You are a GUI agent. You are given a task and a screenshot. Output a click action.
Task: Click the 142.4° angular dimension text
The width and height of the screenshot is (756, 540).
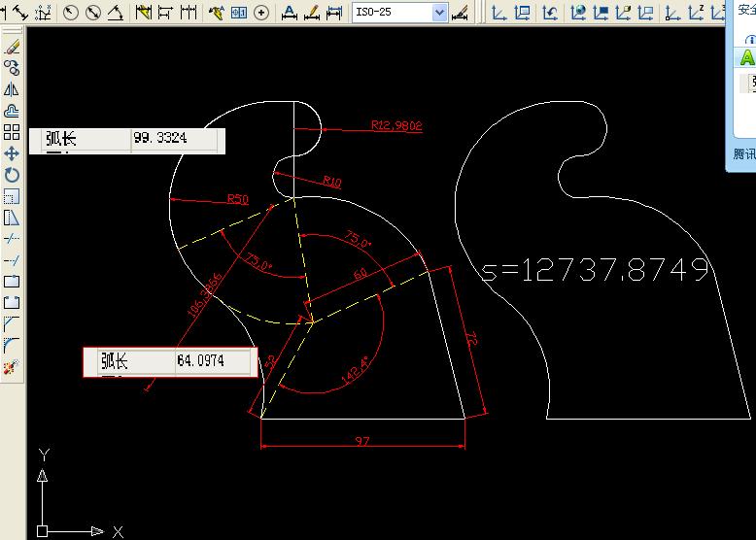(356, 370)
